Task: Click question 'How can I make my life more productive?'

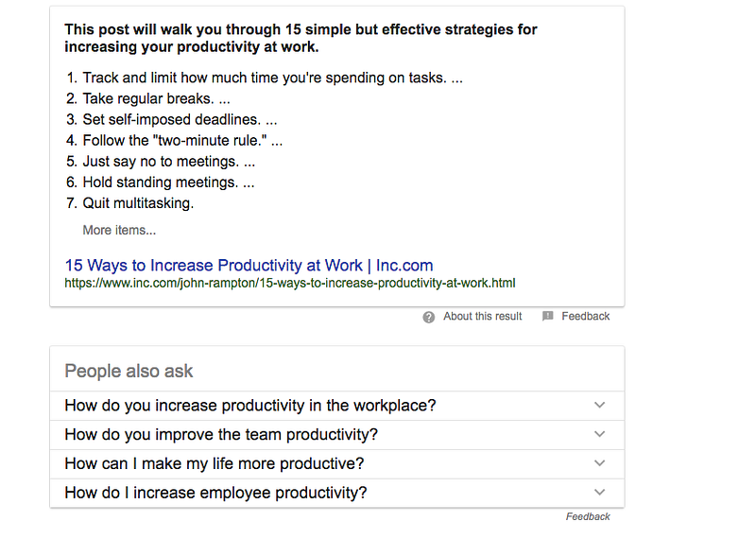Action: point(215,463)
